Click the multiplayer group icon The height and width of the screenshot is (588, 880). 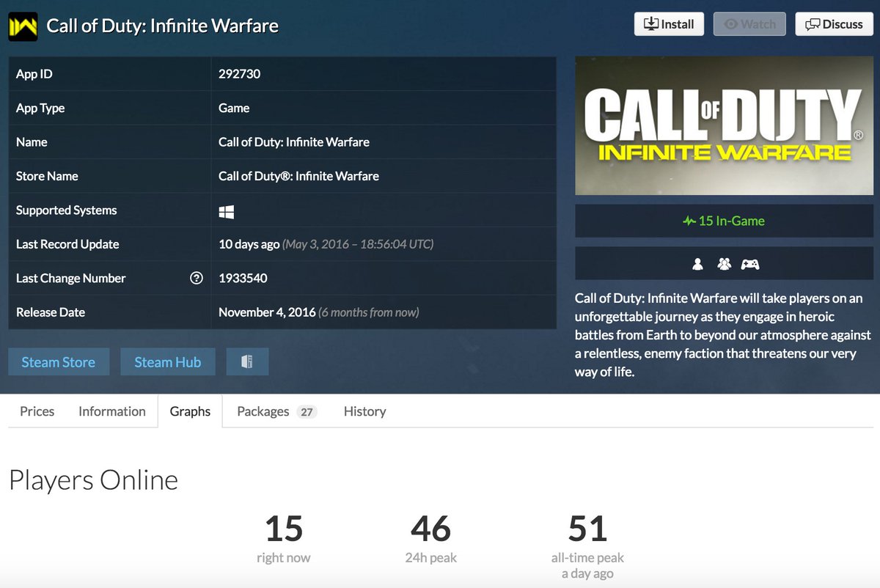coord(724,264)
